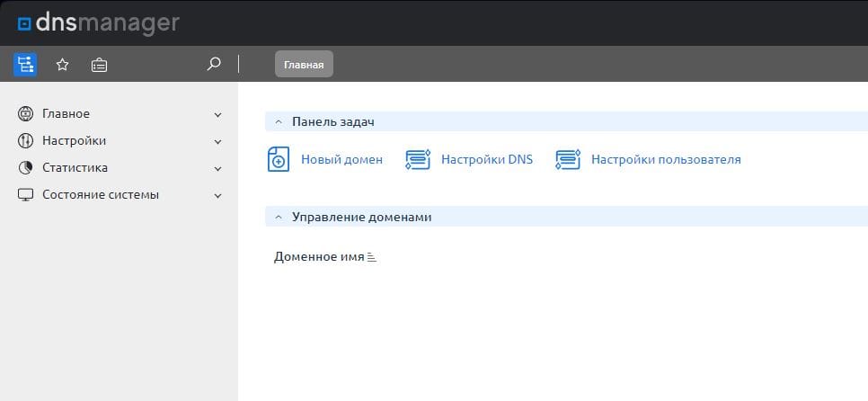Click the dnsmanager logo
This screenshot has width=868, height=401.
[98, 23]
